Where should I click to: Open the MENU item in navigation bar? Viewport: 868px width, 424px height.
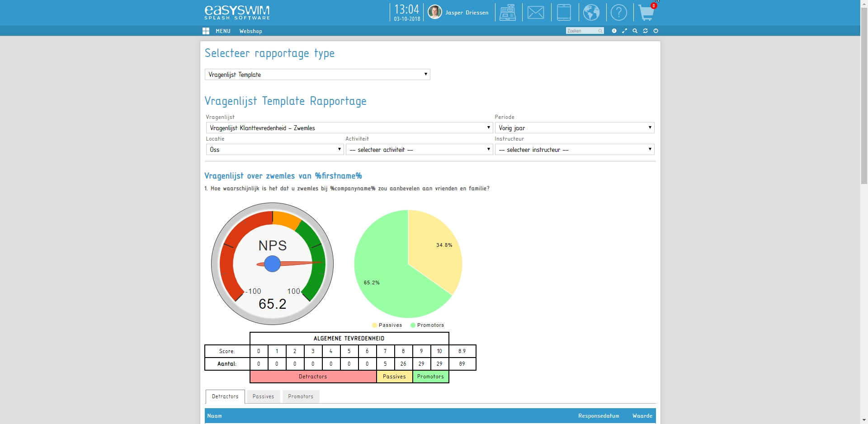pos(223,31)
